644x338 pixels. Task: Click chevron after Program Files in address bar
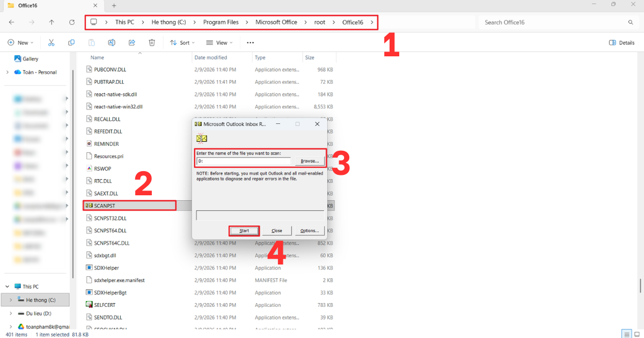click(x=247, y=23)
